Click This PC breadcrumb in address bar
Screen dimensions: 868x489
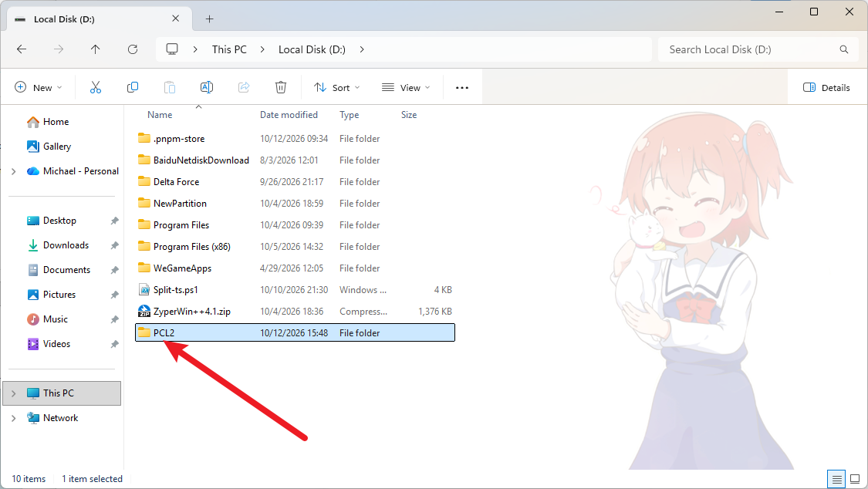coord(229,49)
